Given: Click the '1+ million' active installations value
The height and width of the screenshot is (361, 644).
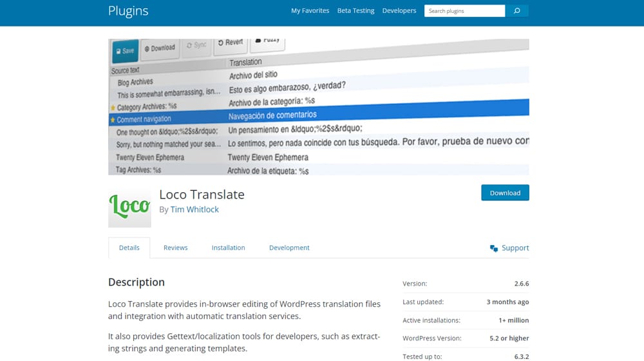Looking at the screenshot, I should point(514,320).
